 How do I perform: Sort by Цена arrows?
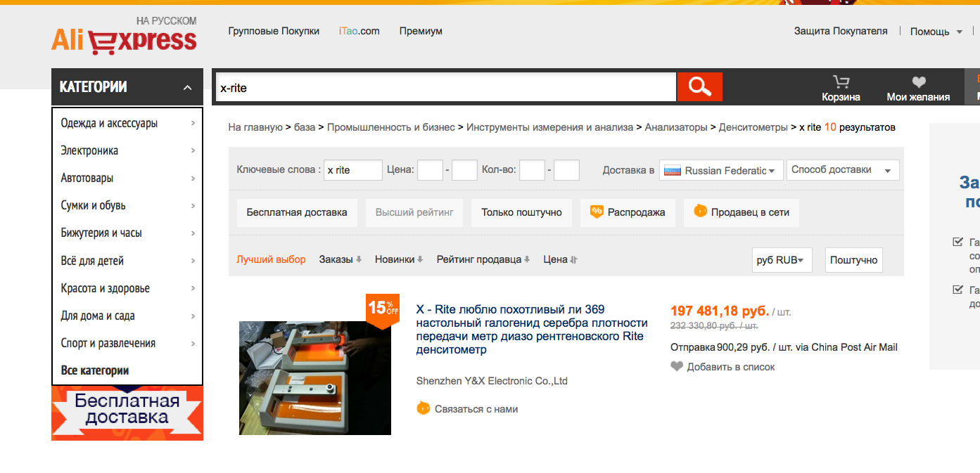[x=574, y=259]
